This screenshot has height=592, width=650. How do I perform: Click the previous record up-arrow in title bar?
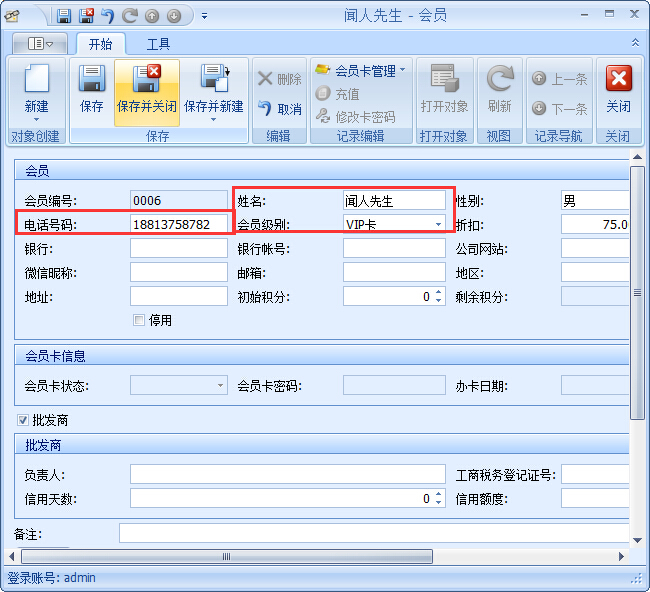(x=152, y=16)
